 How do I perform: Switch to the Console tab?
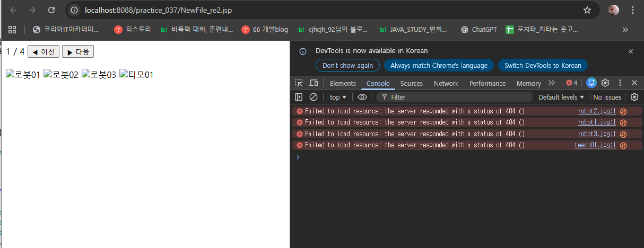pyautogui.click(x=378, y=83)
